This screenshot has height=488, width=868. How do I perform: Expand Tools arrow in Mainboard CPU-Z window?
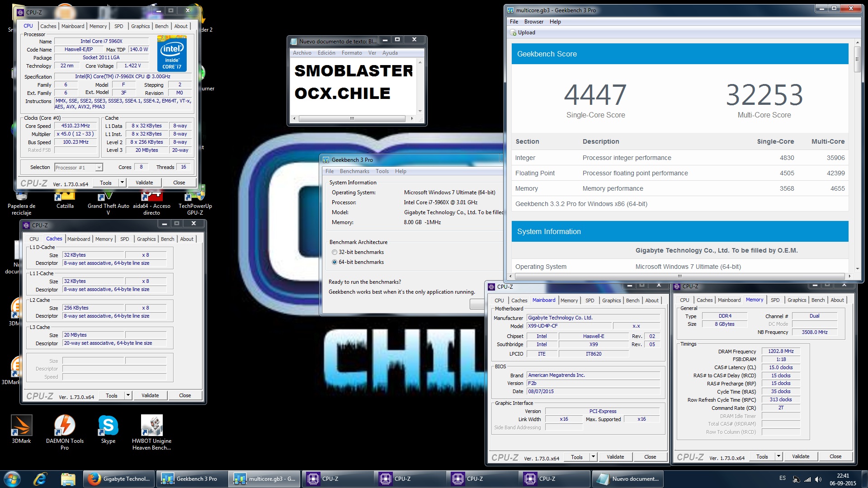click(x=593, y=457)
